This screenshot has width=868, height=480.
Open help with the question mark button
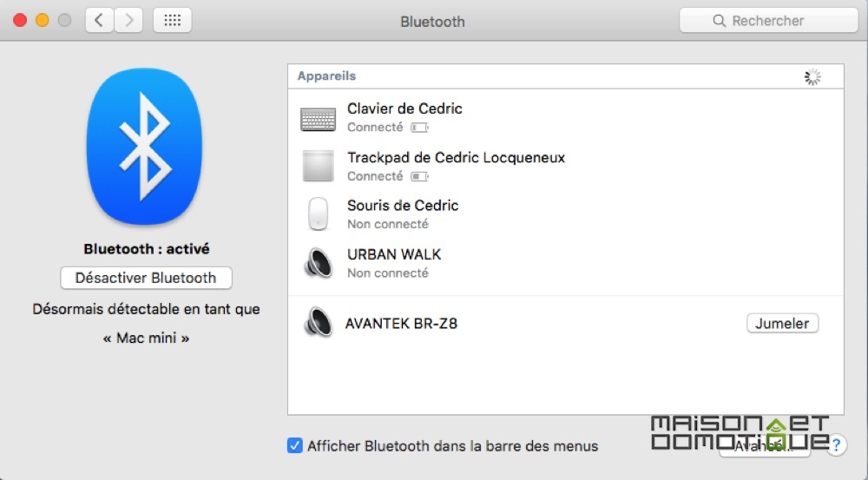[x=837, y=444]
